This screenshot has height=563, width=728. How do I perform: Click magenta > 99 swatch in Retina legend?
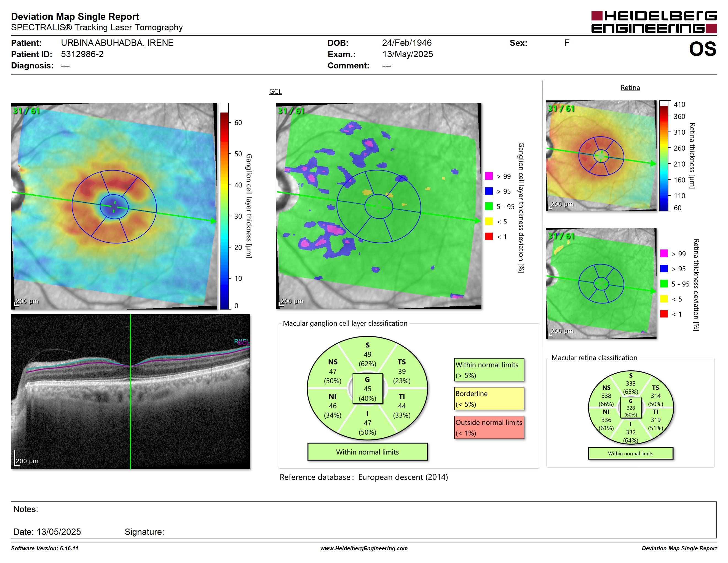click(664, 253)
